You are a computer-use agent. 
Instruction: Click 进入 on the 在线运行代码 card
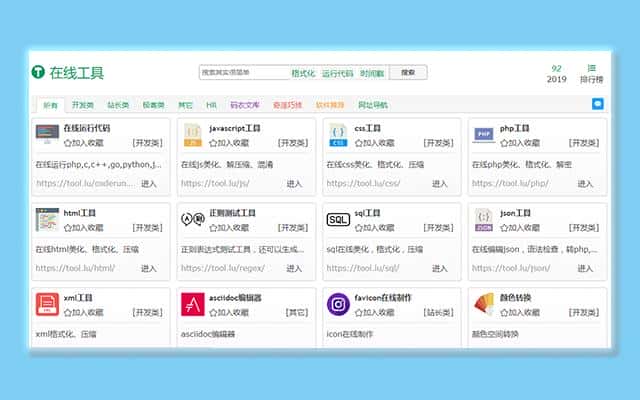click(x=149, y=184)
